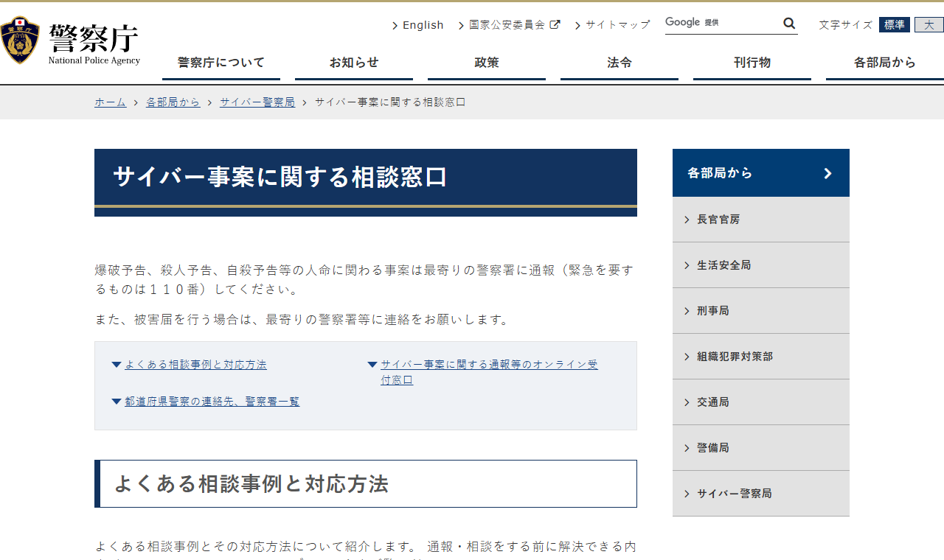Go to サイバー警察局 in the breadcrumb
Image resolution: width=944 pixels, height=560 pixels.
coord(257,102)
